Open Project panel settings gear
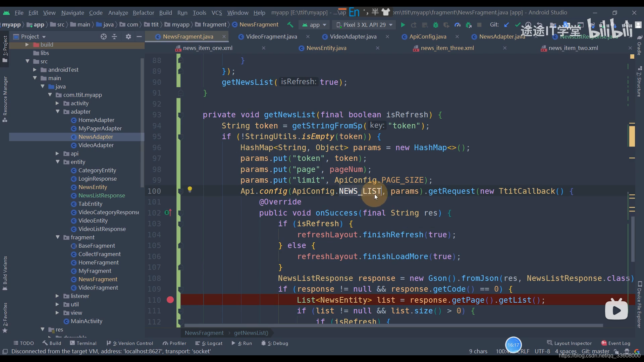 [x=128, y=37]
